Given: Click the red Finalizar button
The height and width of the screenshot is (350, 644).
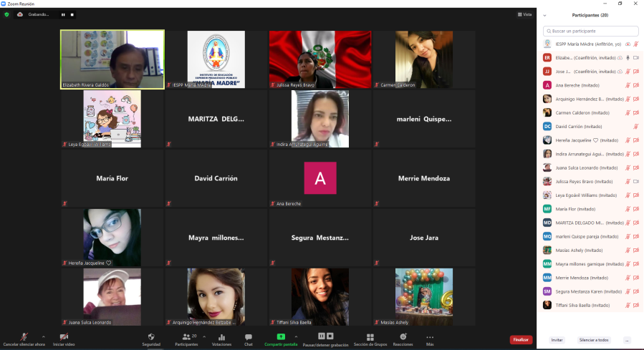Looking at the screenshot, I should coord(521,340).
